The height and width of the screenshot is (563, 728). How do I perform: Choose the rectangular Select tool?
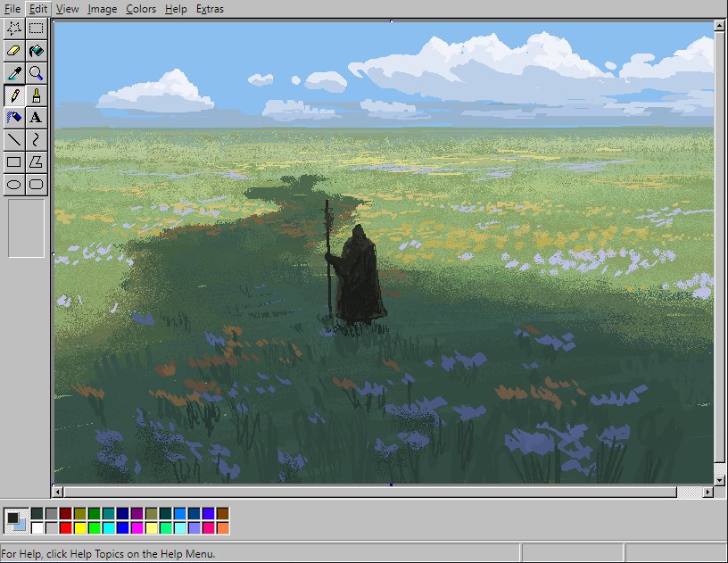36,28
